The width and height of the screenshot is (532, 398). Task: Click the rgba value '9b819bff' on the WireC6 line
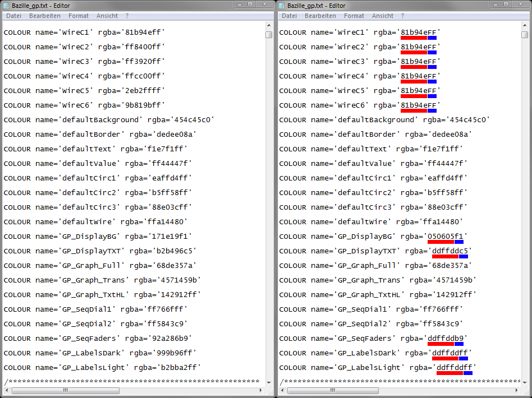tap(143, 105)
